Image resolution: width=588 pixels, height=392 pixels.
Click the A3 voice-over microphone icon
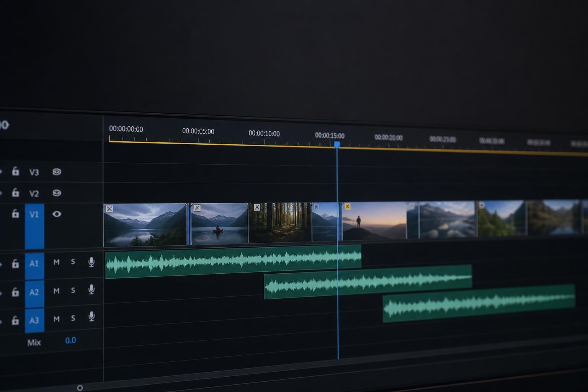tap(91, 317)
